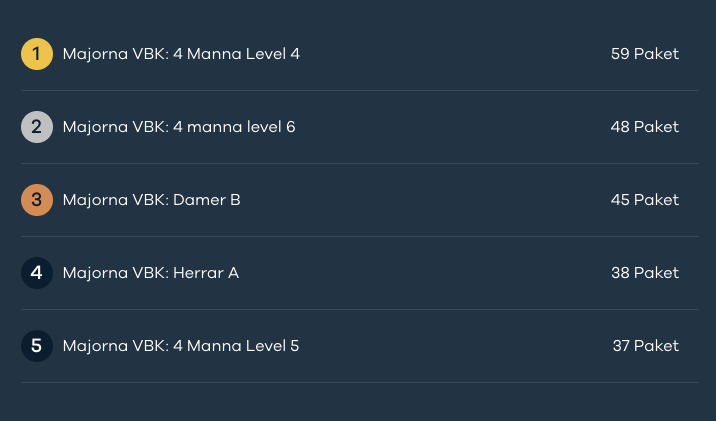Click the 38 Paket value

point(645,273)
